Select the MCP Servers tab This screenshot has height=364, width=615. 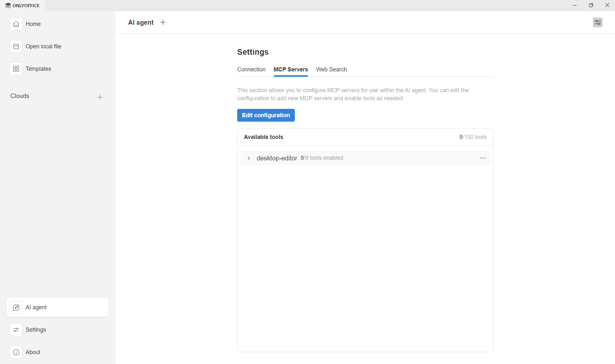coord(290,69)
